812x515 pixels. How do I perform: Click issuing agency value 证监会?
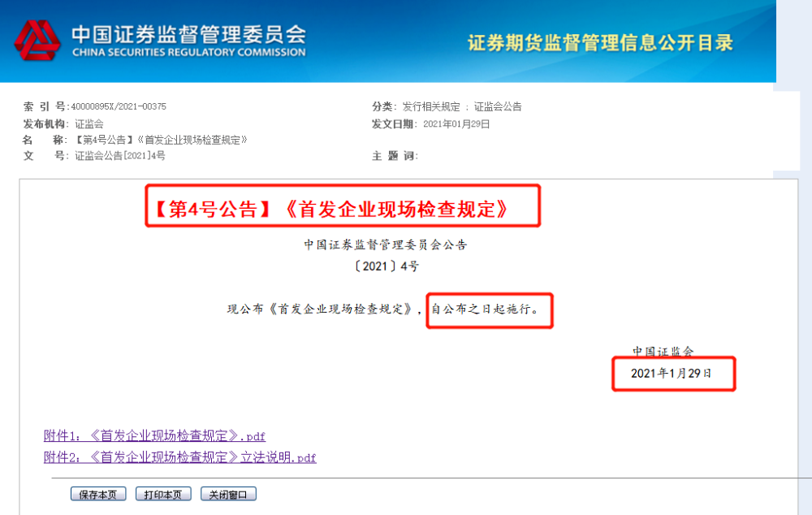[89, 123]
